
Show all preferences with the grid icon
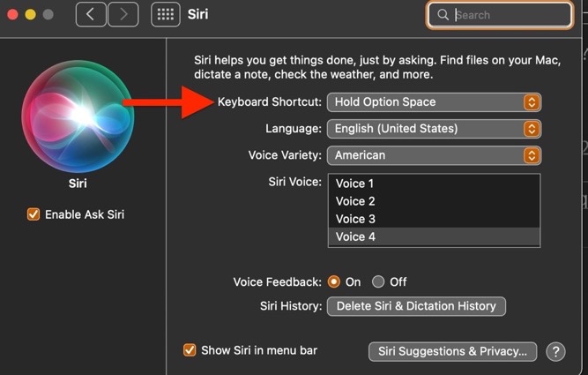tap(166, 15)
